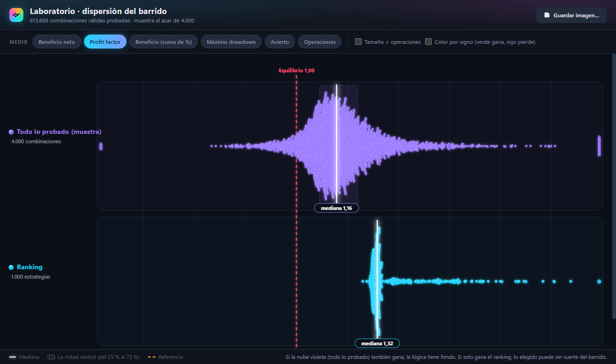Select the Acierto metric

point(280,42)
